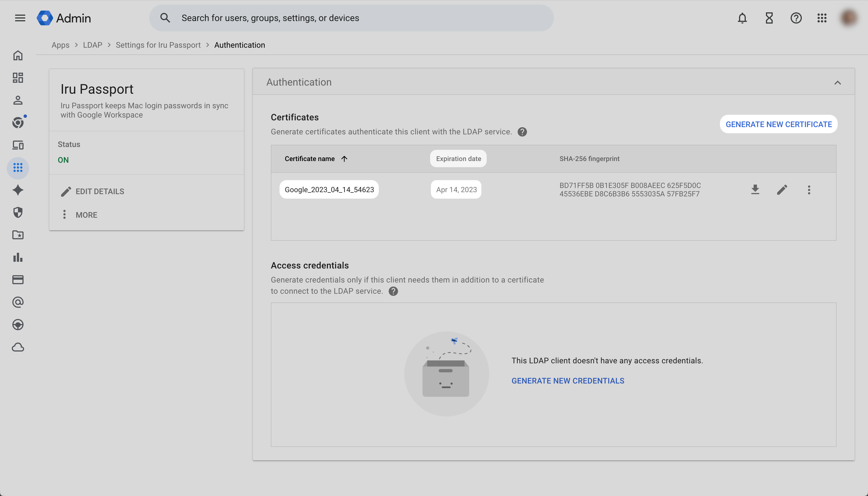Click the SHA-256 fingerprint value
This screenshot has height=496, width=868.
click(x=630, y=190)
